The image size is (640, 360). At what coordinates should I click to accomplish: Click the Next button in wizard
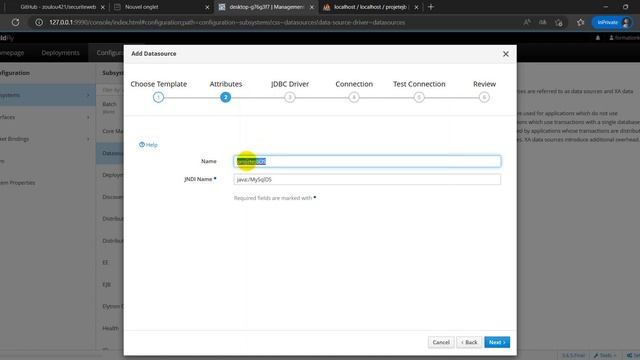click(497, 342)
